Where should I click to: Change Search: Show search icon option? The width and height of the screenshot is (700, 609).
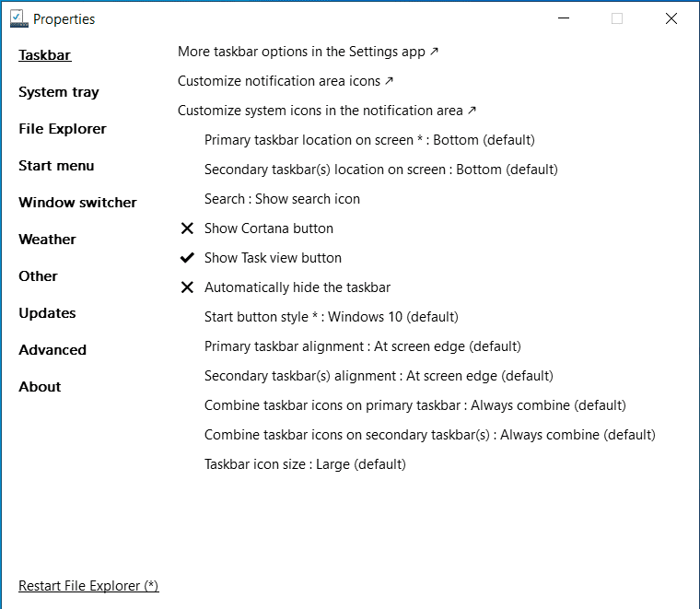pyautogui.click(x=282, y=199)
